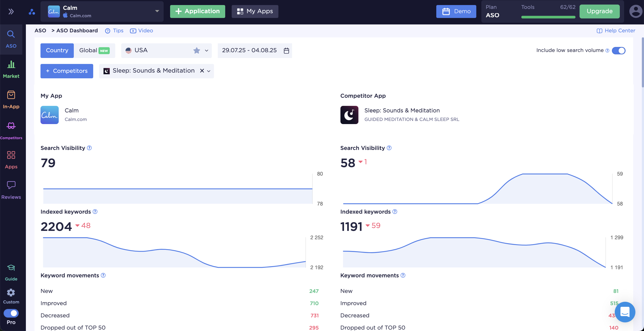Click the Tools 62/62 usage progress bar

[x=548, y=17]
